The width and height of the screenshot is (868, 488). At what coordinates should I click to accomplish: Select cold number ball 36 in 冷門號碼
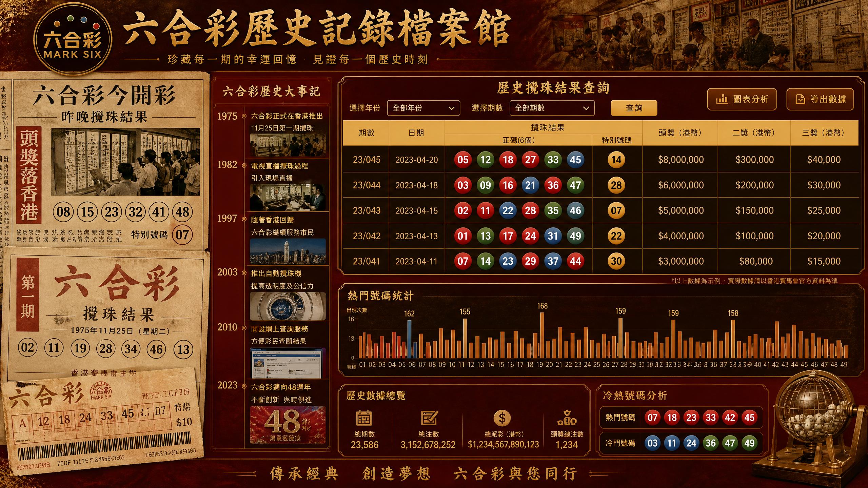click(711, 443)
